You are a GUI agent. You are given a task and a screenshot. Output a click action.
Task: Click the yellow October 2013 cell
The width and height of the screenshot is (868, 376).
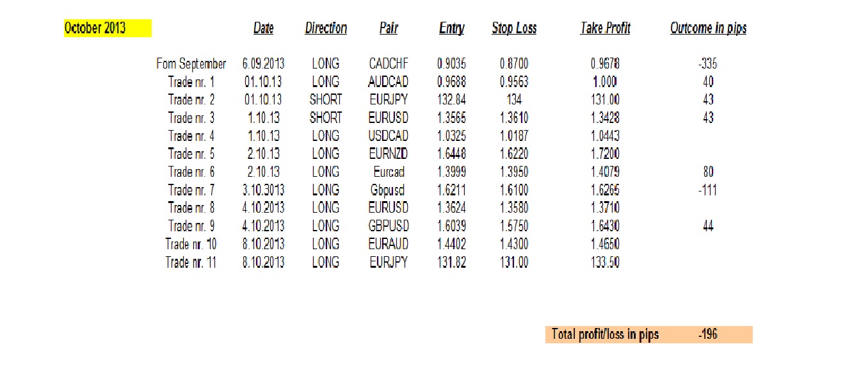click(108, 28)
